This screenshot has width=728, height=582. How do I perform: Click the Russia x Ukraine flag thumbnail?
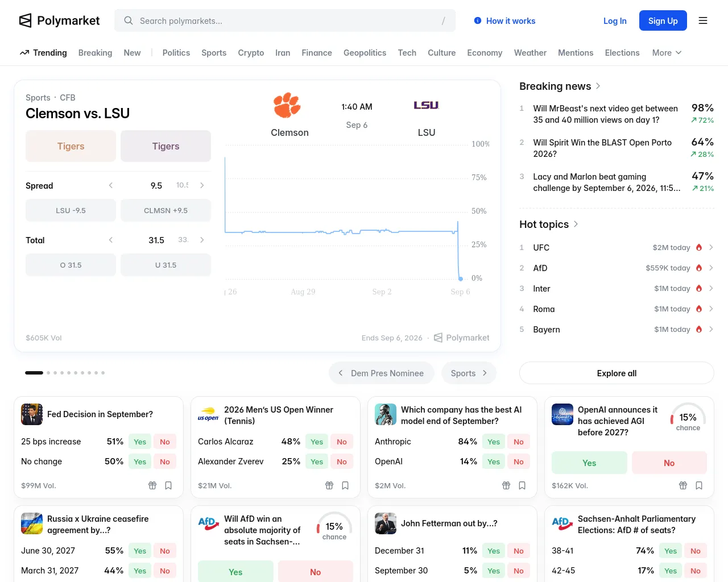32,523
